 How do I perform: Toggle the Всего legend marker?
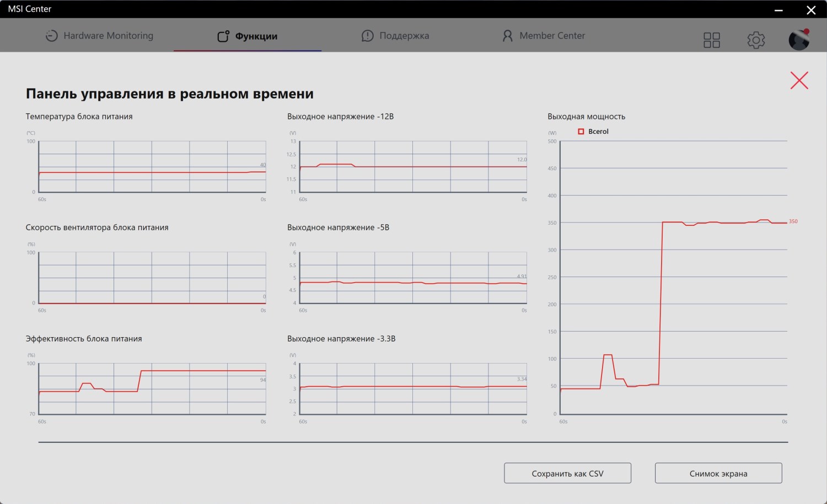[x=581, y=132]
